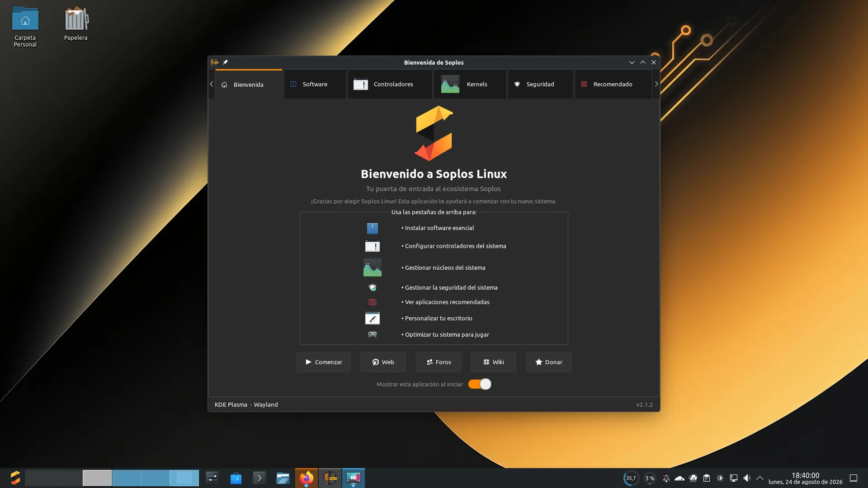Click the heading Bienvenido a Soplos Linux
Image resolution: width=868 pixels, height=488 pixels.
point(434,174)
